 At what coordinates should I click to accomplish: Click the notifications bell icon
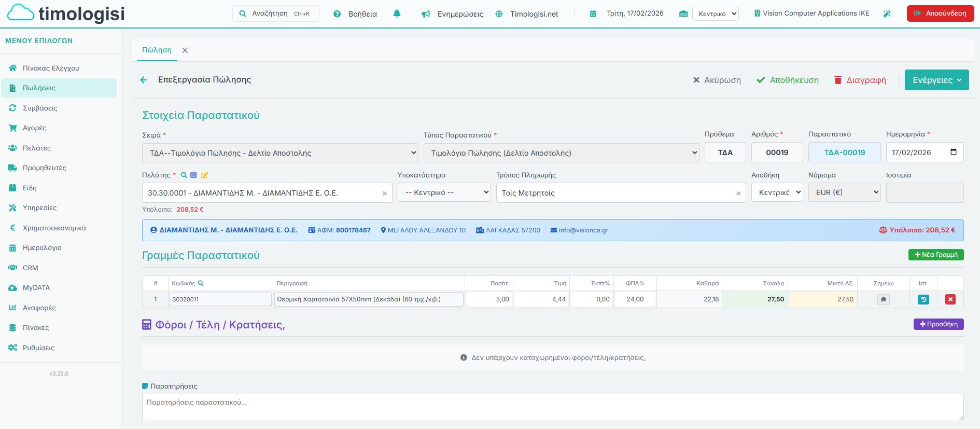coord(397,14)
